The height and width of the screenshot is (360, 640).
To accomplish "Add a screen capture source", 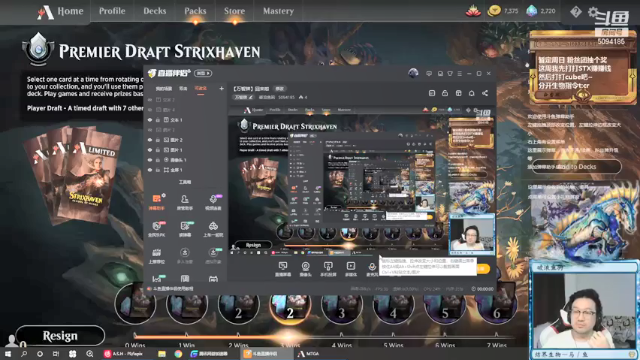I will click(x=282, y=269).
